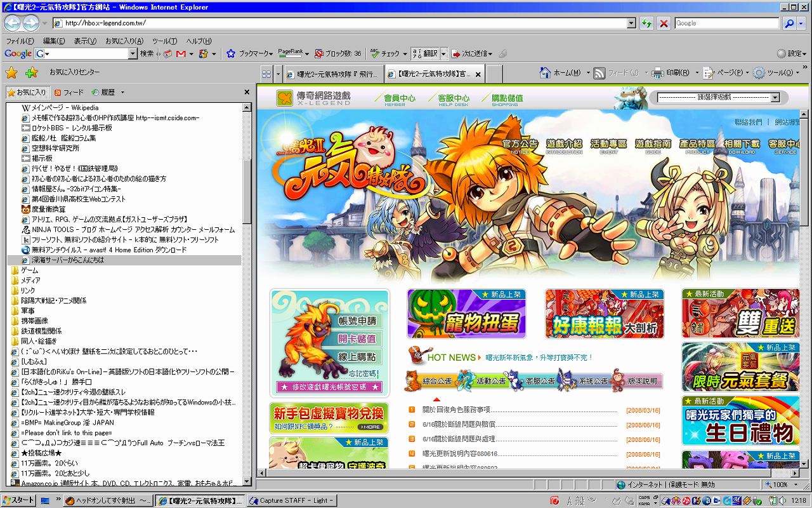Open Favorites Center via the yellow star icon
This screenshot has height=508, width=812.
[x=11, y=72]
